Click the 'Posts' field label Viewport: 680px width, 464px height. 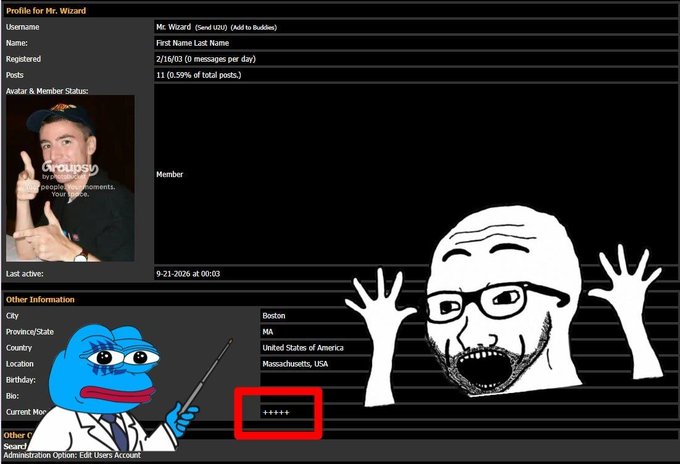click(x=15, y=75)
